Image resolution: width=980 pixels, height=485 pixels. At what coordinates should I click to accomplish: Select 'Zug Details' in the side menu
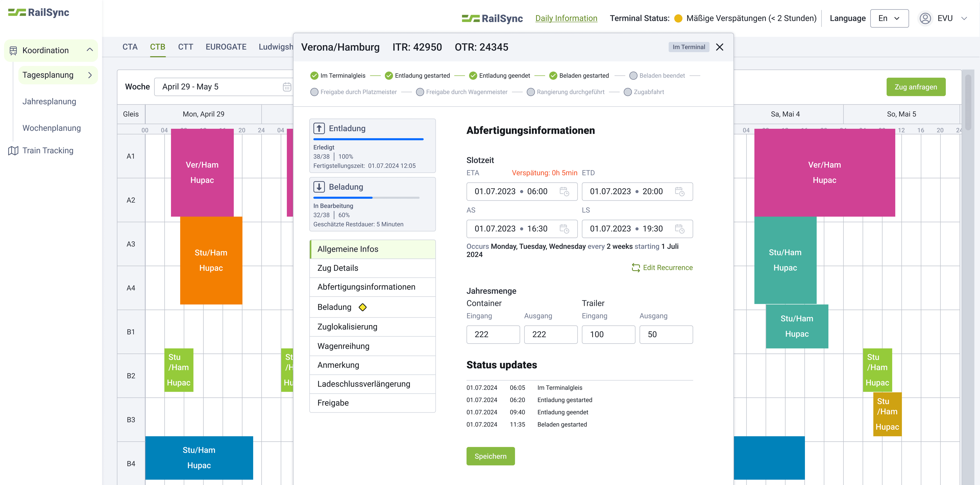[x=338, y=268]
